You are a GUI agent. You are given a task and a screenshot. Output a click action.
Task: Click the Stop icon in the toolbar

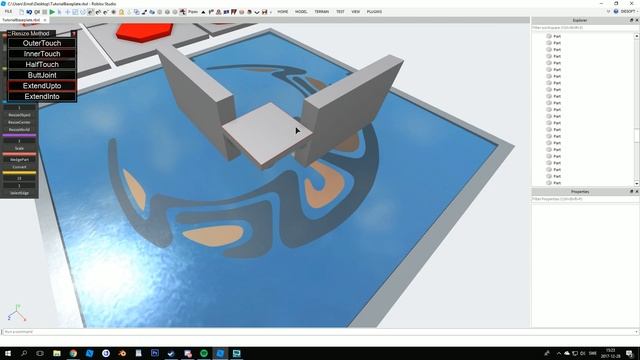[44, 12]
